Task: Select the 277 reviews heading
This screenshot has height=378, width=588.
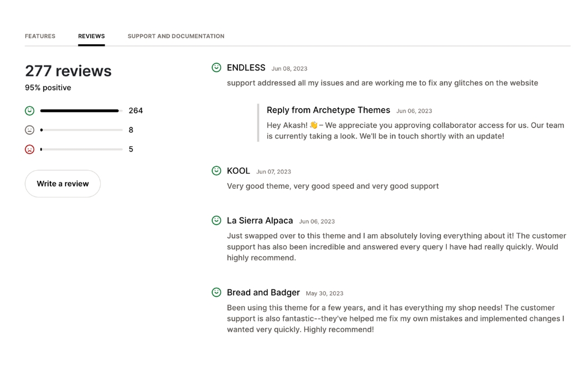Action: click(x=68, y=71)
